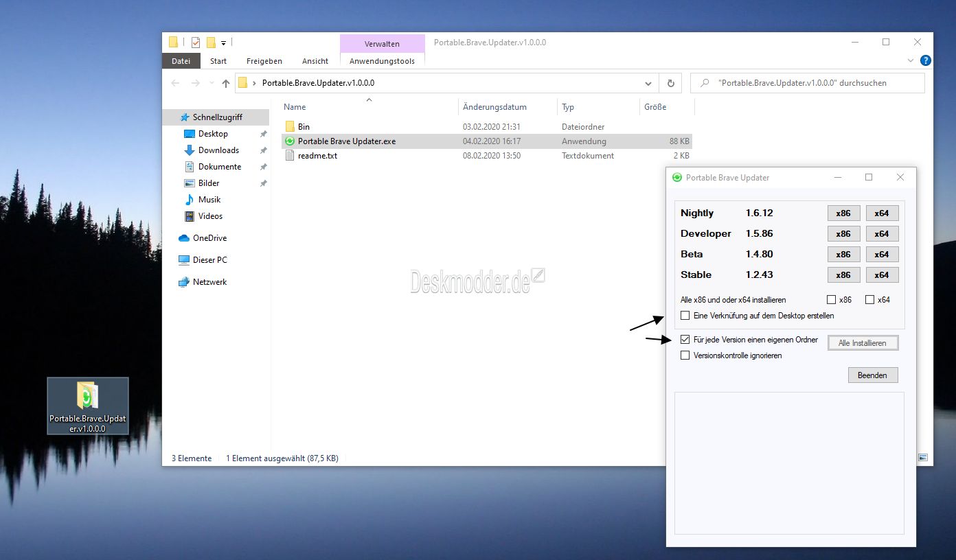Screen dimensions: 956x560
Task: Click new folder icon in quick access toolbar
Action: click(212, 43)
